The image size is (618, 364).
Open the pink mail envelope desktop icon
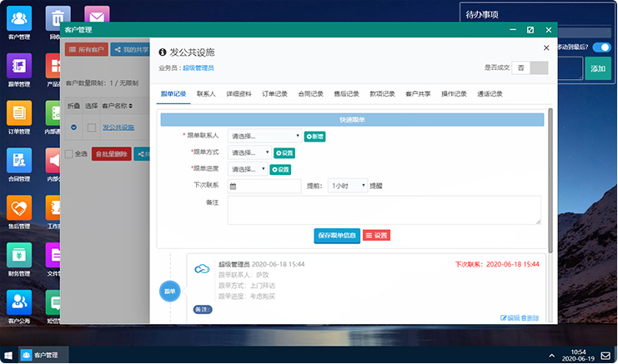97,15
